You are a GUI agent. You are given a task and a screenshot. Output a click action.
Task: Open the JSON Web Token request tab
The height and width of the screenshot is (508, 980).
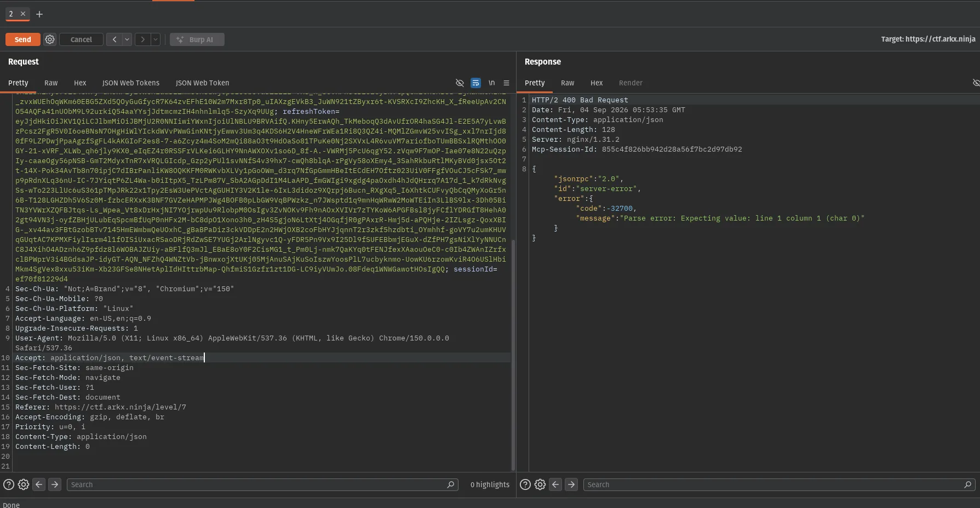202,83
